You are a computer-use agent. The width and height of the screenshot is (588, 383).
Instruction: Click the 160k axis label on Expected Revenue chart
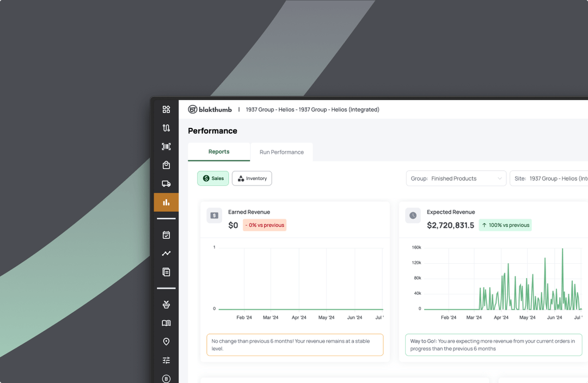click(416, 248)
